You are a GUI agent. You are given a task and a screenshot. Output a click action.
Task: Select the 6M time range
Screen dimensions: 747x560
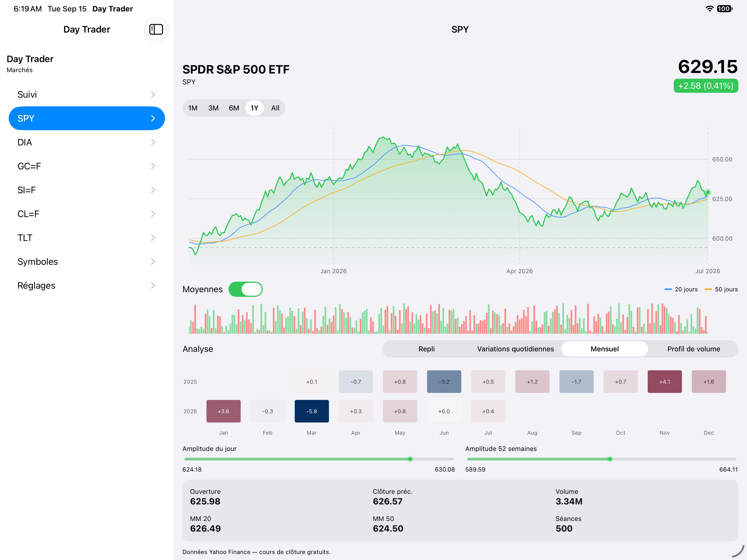[x=234, y=108]
